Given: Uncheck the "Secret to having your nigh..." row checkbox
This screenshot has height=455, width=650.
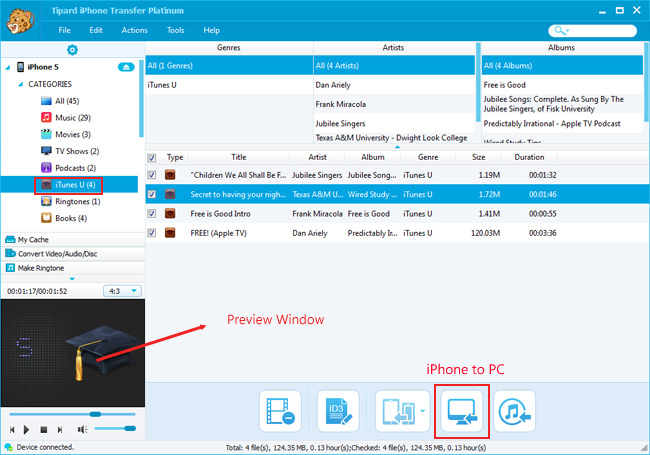Looking at the screenshot, I should (152, 194).
